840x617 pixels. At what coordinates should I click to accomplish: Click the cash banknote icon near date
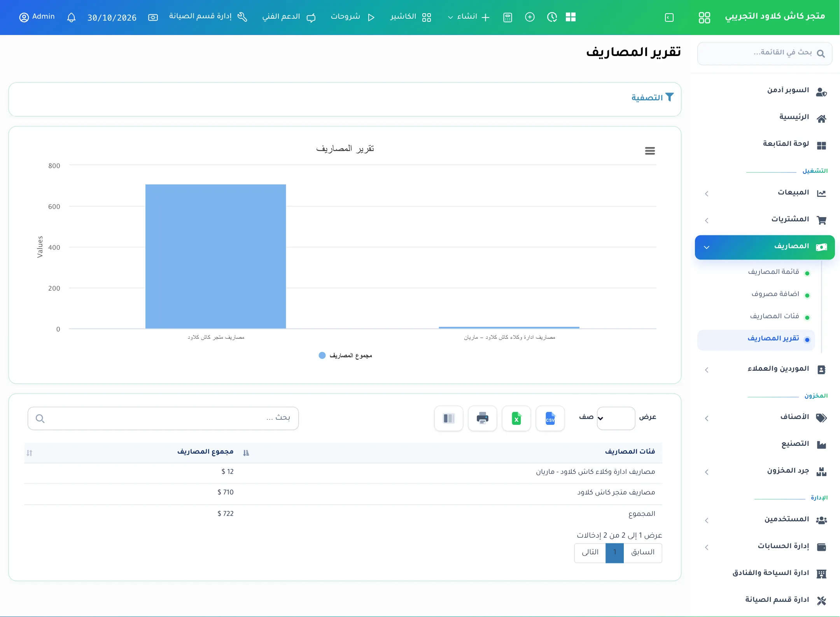point(153,18)
